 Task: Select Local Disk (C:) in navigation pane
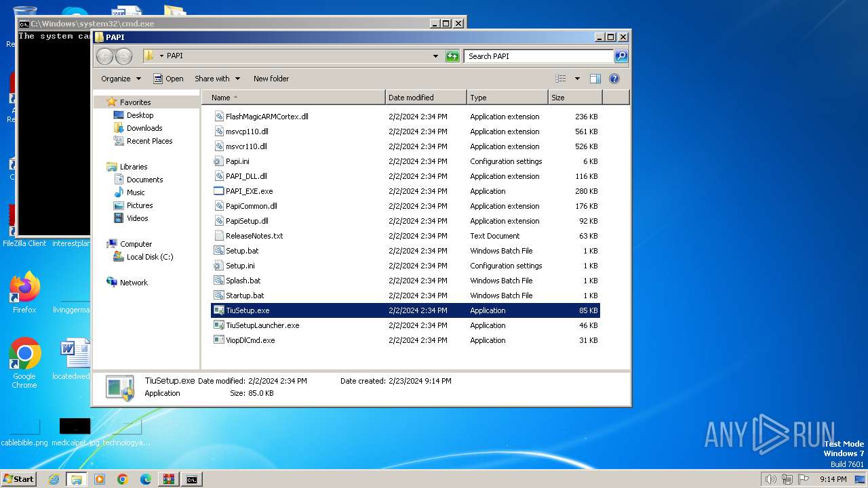[x=149, y=257]
